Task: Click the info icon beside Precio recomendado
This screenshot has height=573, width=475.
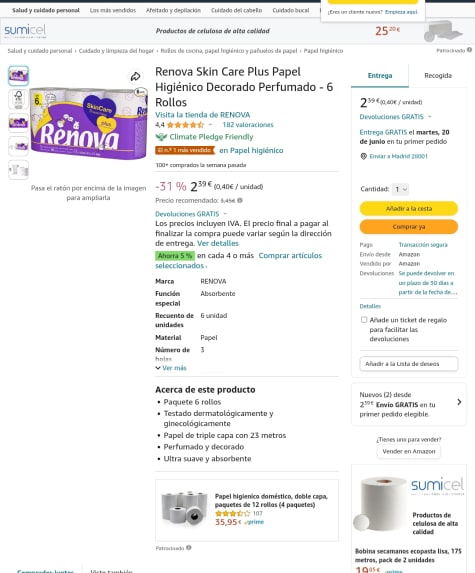Action: tap(240, 200)
